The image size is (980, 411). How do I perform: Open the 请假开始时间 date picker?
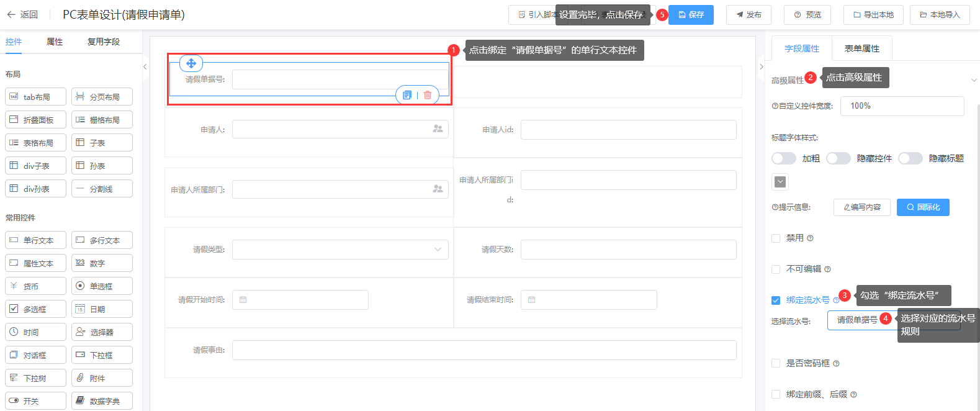[300, 300]
